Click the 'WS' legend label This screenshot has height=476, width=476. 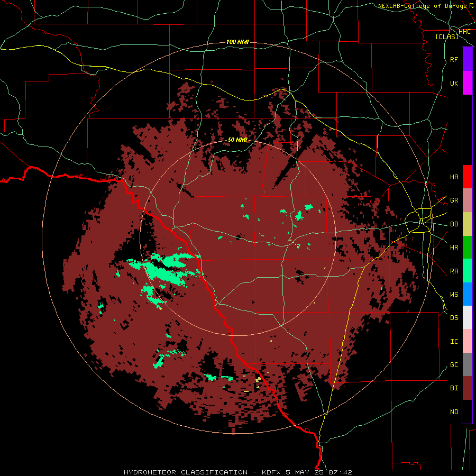(x=454, y=295)
